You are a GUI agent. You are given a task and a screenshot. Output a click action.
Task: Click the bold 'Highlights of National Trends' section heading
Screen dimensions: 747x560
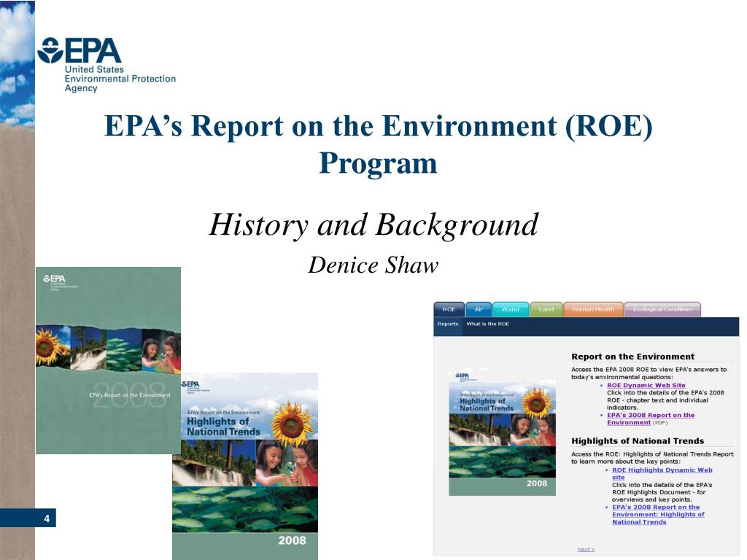pos(638,441)
